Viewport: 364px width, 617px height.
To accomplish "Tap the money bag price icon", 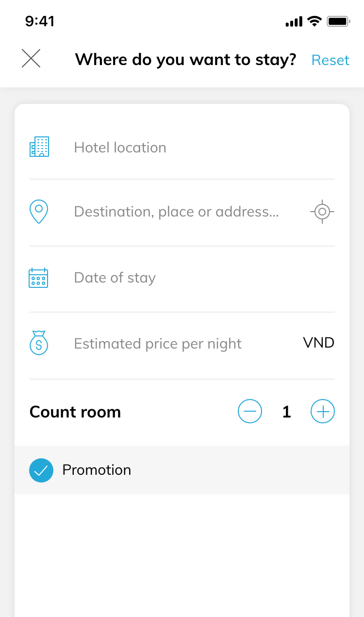I will pos(38,343).
